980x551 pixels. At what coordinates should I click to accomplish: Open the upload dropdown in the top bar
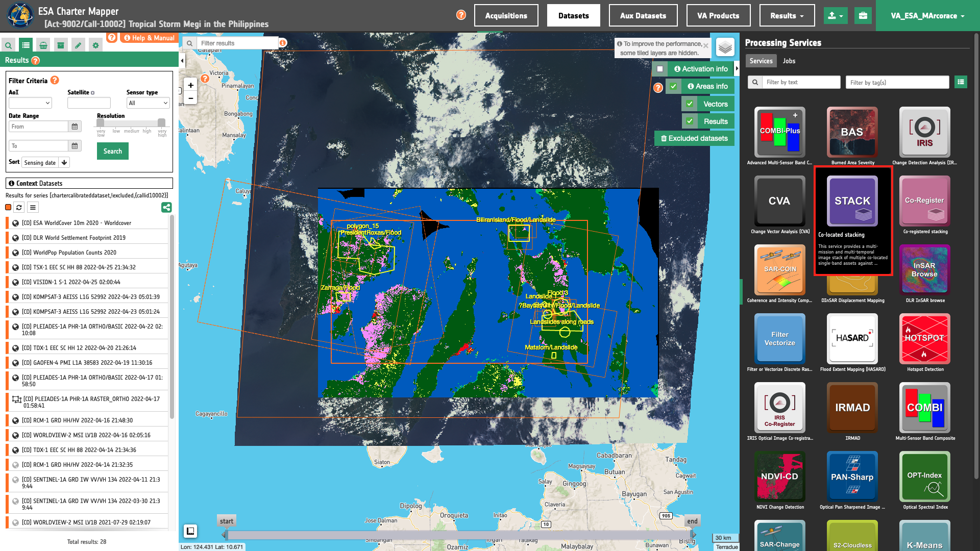pos(836,15)
